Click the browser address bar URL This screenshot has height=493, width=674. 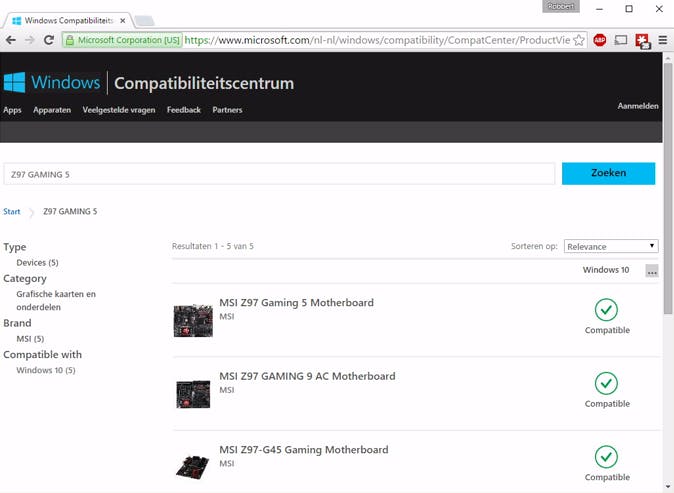click(x=377, y=40)
